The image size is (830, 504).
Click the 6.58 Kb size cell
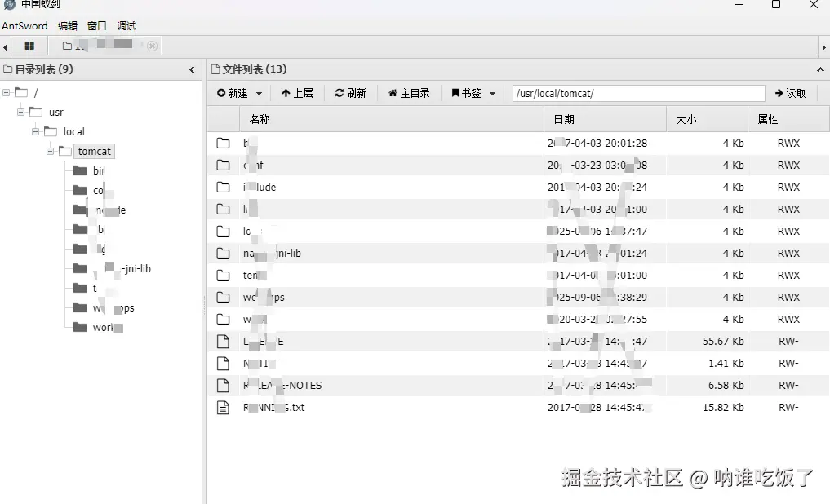(x=726, y=386)
